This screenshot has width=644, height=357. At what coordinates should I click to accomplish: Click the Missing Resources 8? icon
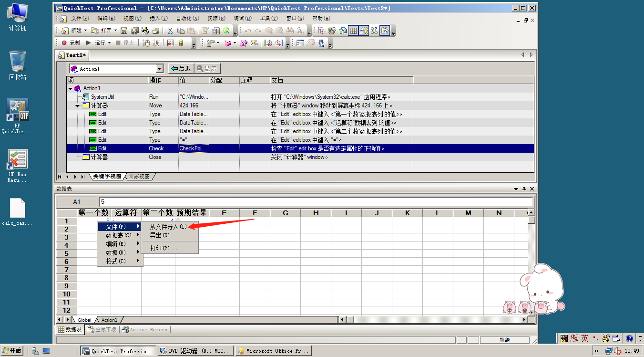374,31
